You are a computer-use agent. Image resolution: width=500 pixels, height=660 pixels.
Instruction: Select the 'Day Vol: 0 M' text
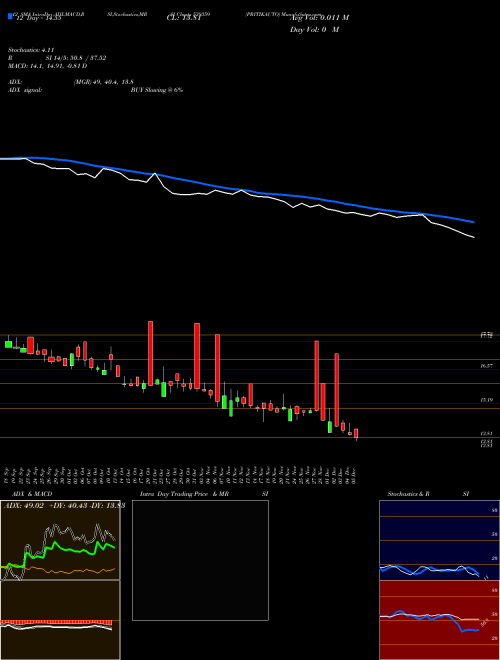(314, 30)
